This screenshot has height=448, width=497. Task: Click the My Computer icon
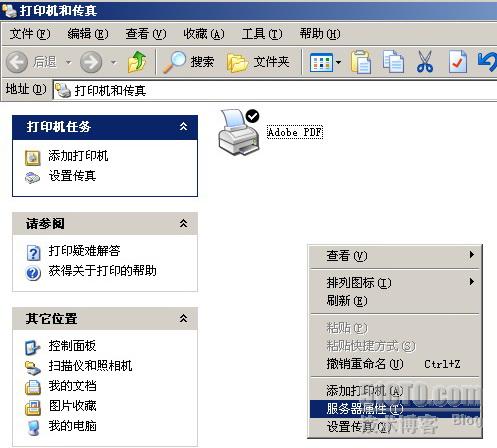pyautogui.click(x=33, y=428)
